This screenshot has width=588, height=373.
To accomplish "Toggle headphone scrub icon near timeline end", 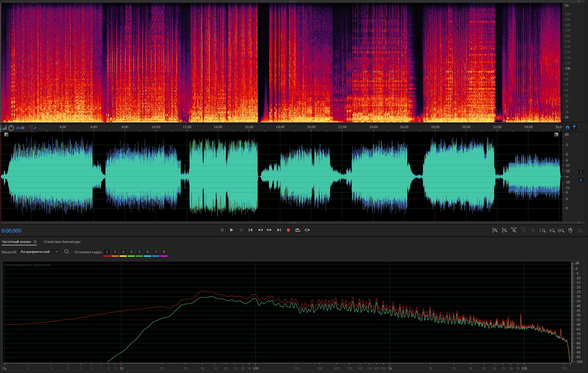I will (x=567, y=128).
